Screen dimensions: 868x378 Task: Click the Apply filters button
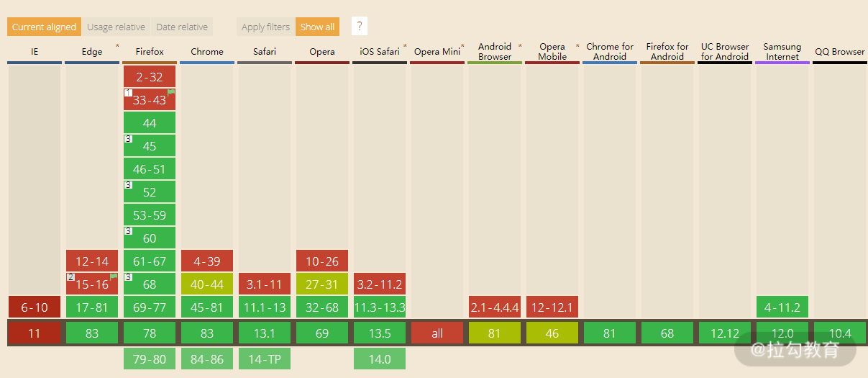[x=265, y=27]
